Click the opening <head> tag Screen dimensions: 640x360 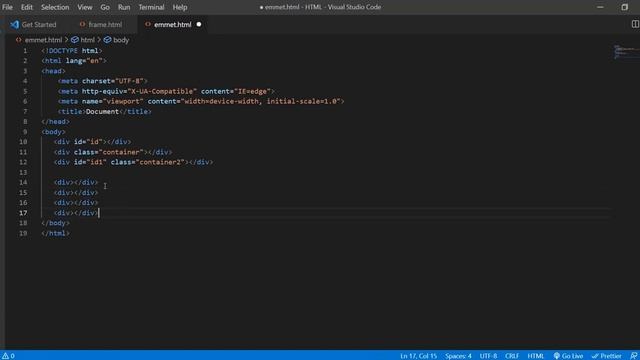coord(53,71)
